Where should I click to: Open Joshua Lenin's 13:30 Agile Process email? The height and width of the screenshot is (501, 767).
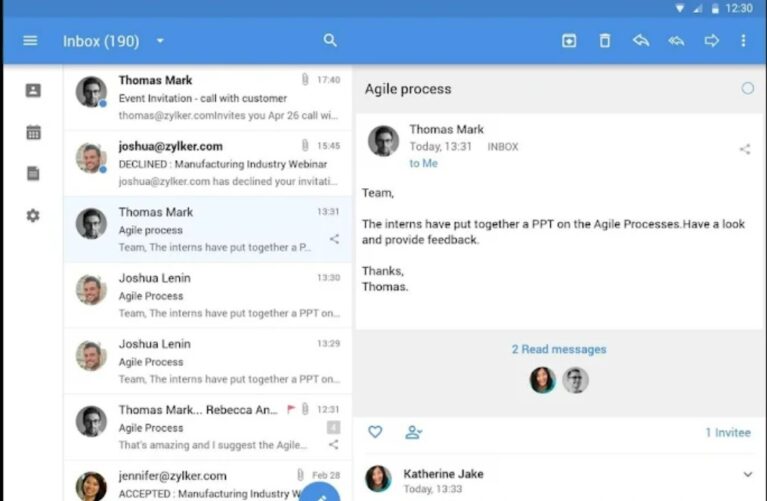pos(208,296)
